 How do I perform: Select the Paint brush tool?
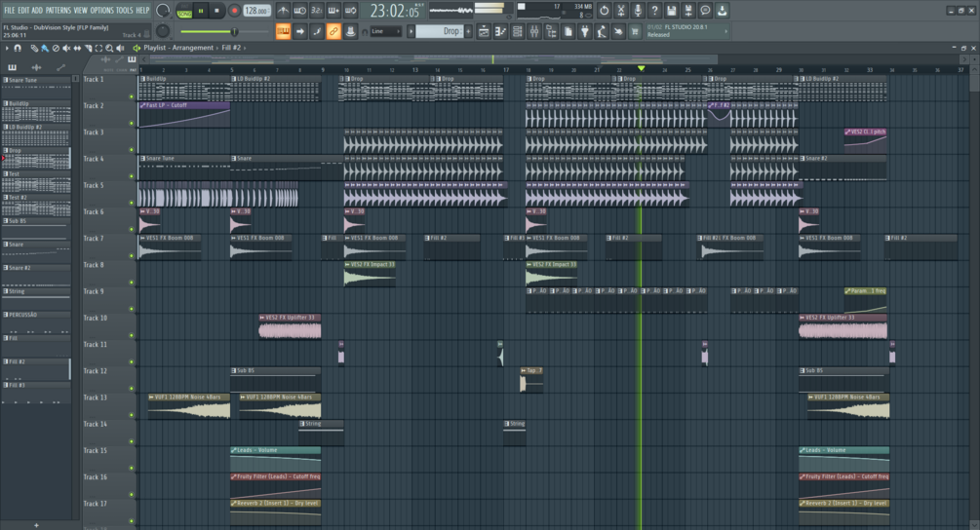click(x=45, y=48)
